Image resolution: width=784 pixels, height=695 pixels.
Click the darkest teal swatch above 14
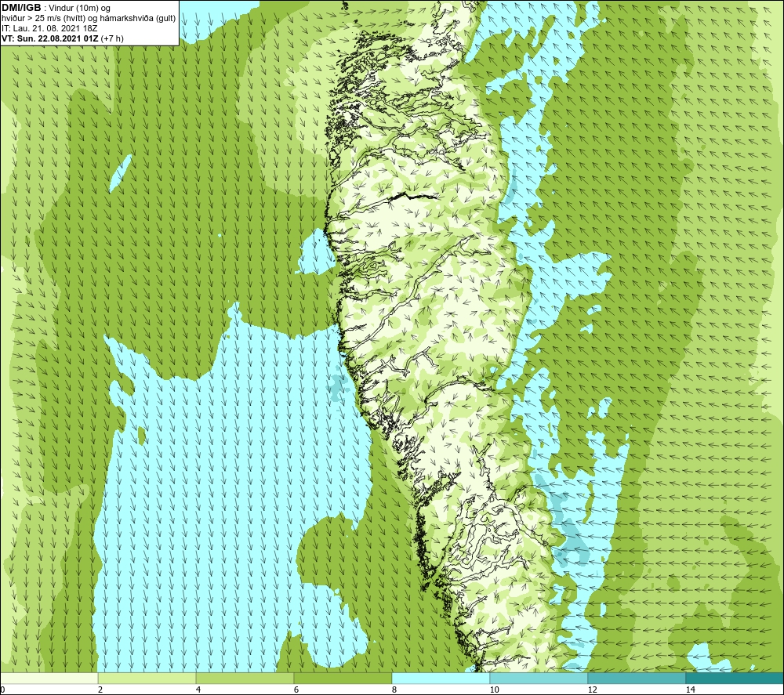735,678
